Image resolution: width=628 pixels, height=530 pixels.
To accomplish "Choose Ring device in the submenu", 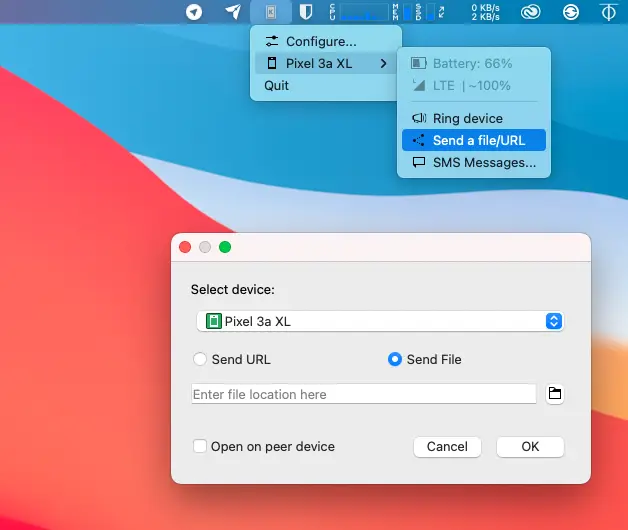I will (x=474, y=118).
